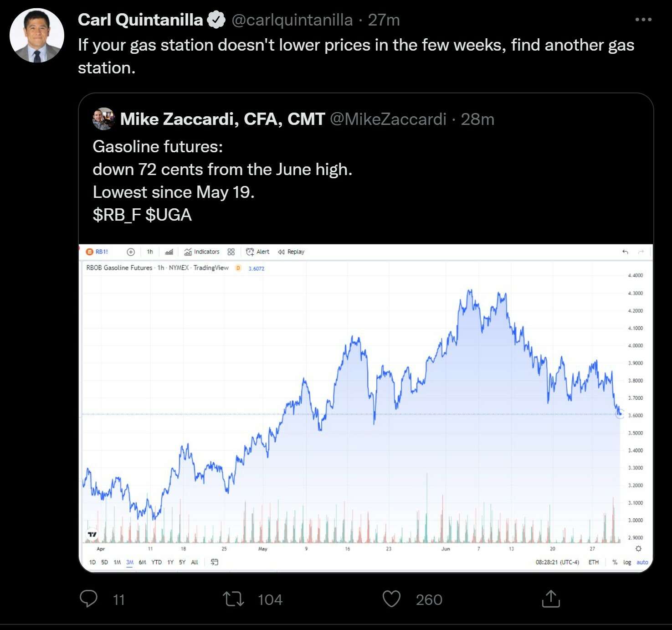
Task: Reply to Carl Quintanilla's tweet
Action: (x=88, y=599)
